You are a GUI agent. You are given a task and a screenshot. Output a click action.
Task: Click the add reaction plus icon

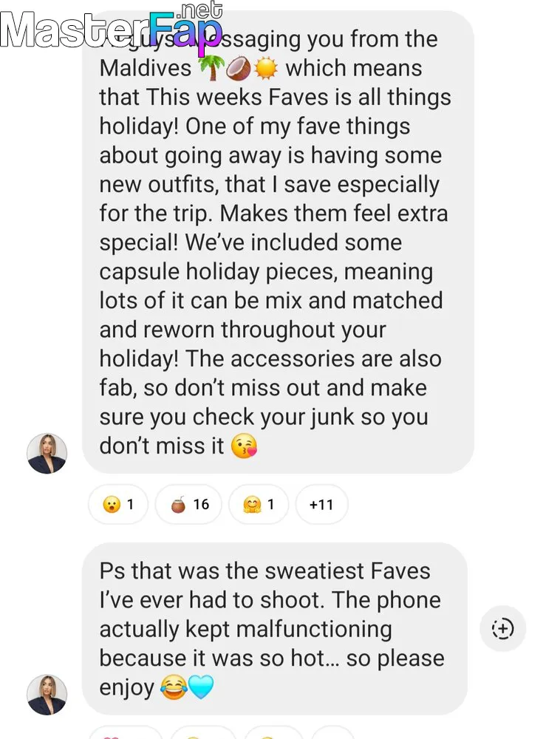pyautogui.click(x=502, y=628)
